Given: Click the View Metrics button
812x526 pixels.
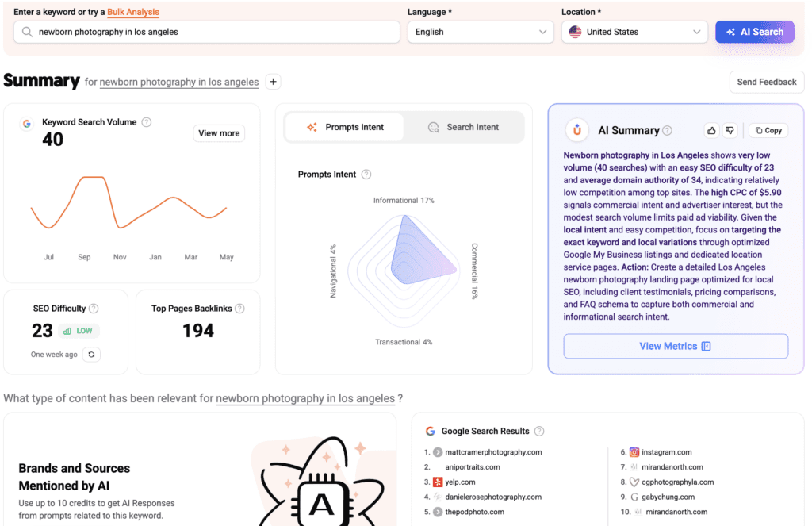Looking at the screenshot, I should tap(676, 346).
